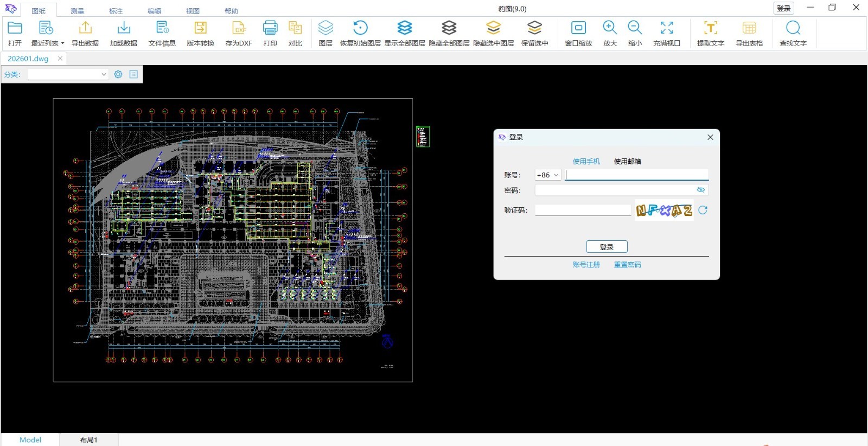868x446 pixels.
Task: Click the captcha (验证码) input field
Action: 583,211
